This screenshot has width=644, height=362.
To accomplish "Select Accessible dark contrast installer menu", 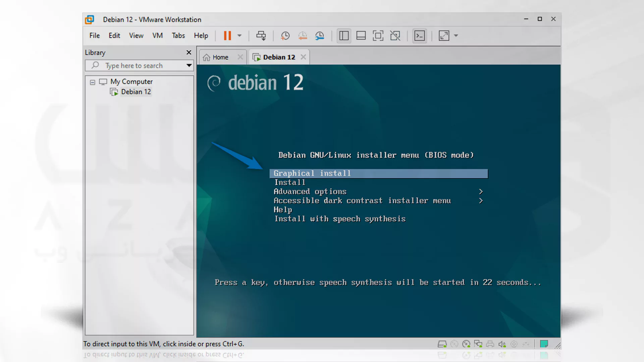I will [x=362, y=200].
